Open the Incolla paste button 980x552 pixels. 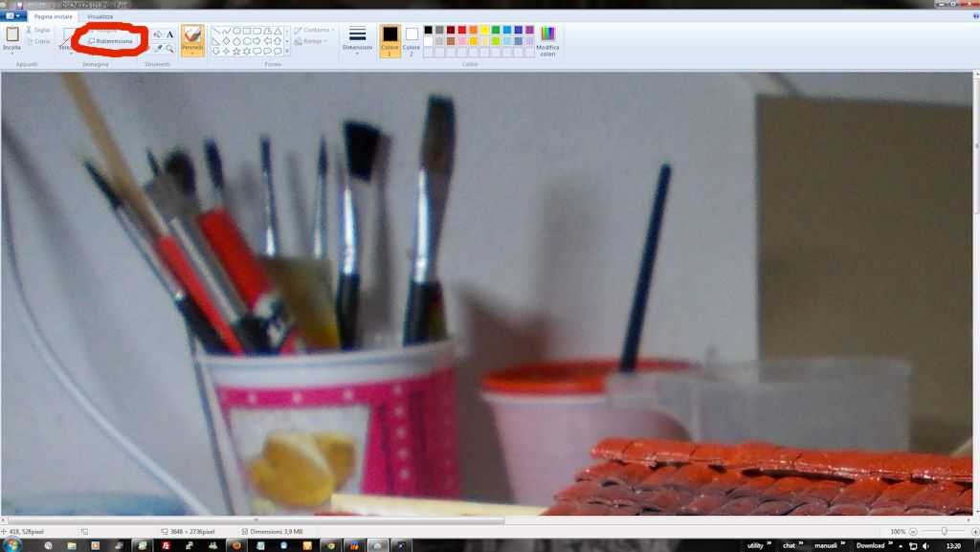coord(11,39)
